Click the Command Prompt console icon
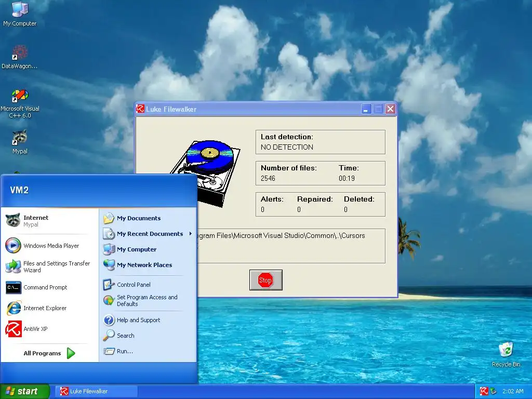Screen dimensions: 532x399 pos(13,287)
